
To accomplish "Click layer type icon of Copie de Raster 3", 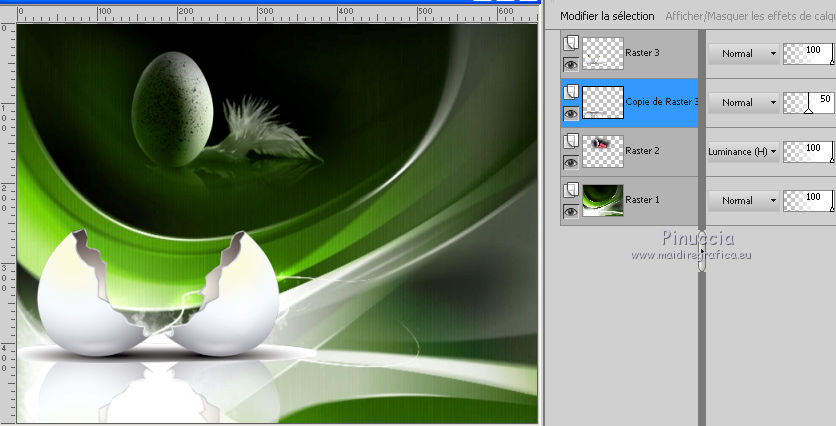I will tap(571, 92).
